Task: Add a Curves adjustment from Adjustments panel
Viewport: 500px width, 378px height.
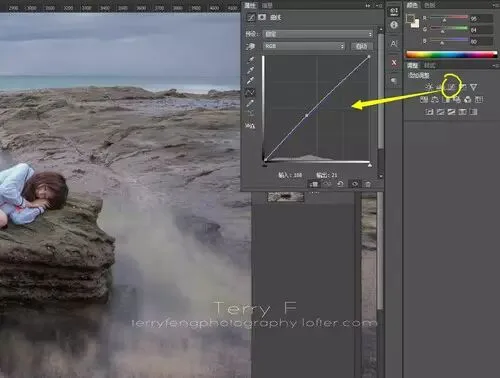Action: [x=451, y=87]
